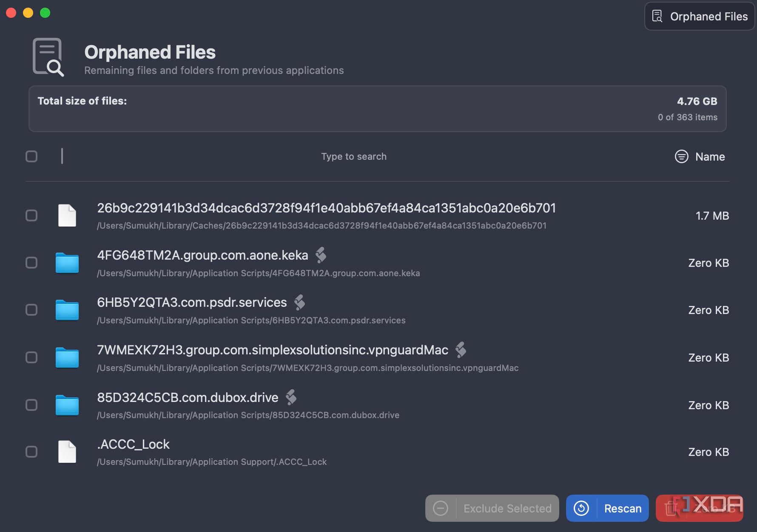Check the box for the 1.7 MB cache file
The image size is (757, 532).
tap(31, 215)
